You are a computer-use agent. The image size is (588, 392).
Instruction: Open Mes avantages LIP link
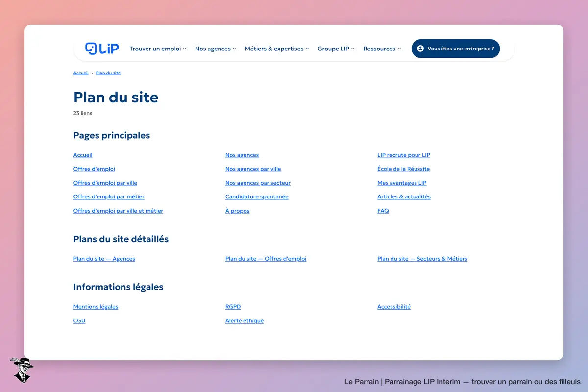pyautogui.click(x=402, y=183)
